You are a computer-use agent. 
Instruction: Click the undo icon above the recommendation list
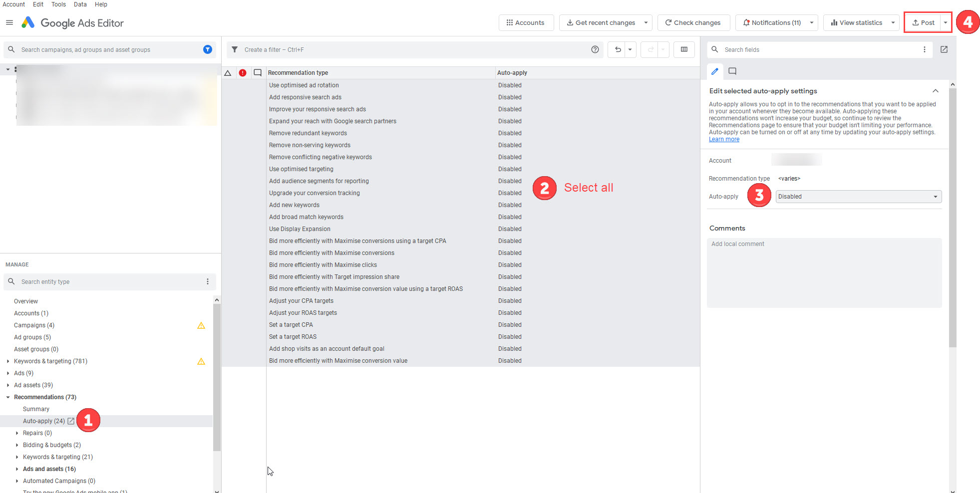[618, 49]
